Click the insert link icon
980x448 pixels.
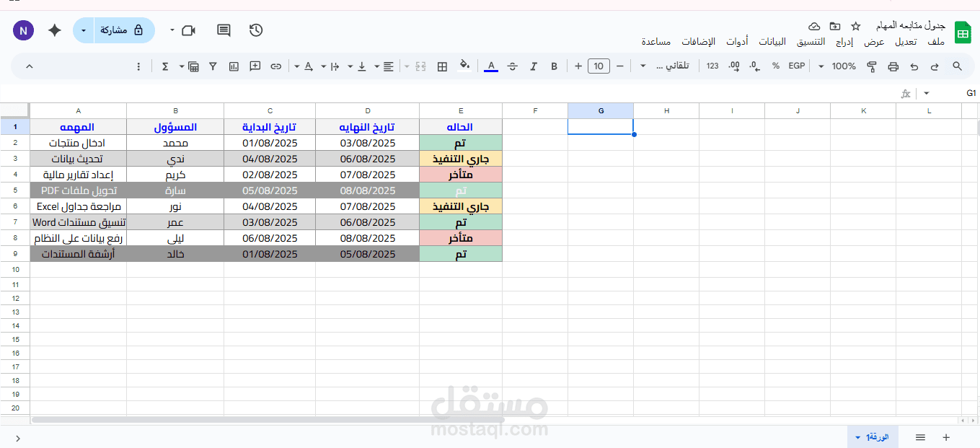tap(276, 66)
